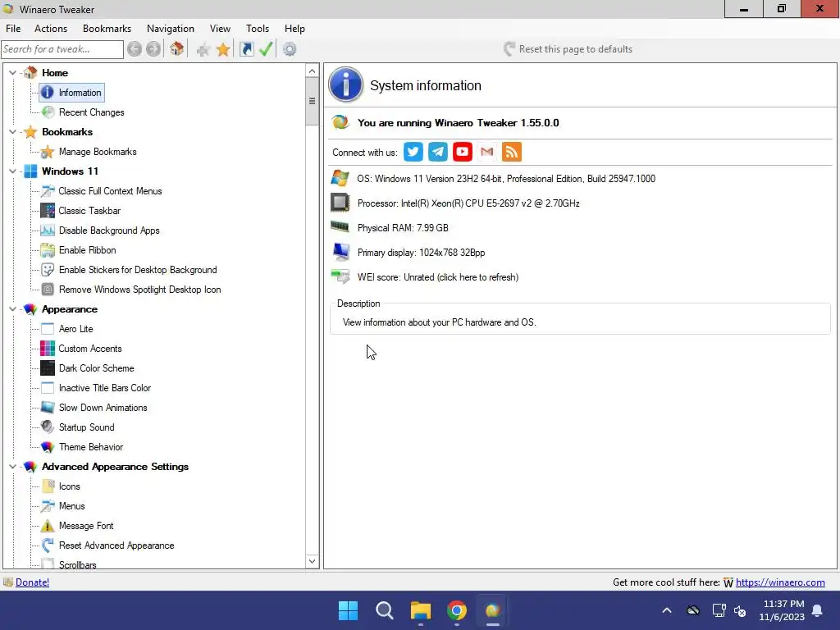Click the grey add bookmark star icon
This screenshot has height=630, width=840.
(x=203, y=50)
